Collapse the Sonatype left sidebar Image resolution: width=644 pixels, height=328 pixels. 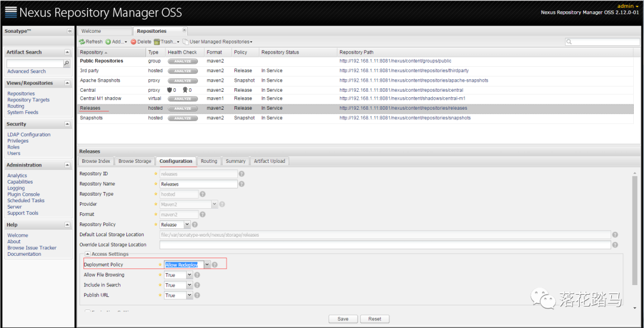pos(70,31)
